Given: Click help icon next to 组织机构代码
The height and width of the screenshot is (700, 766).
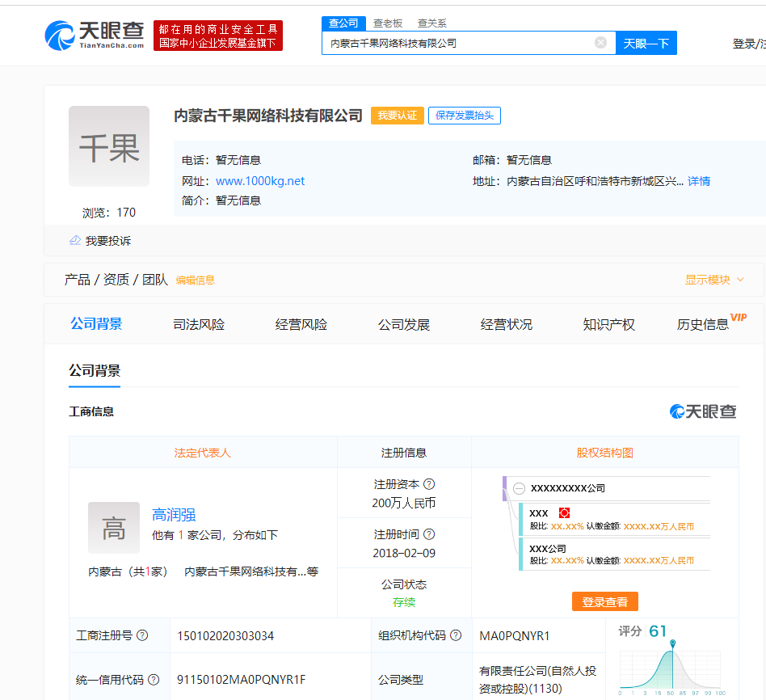Looking at the screenshot, I should pos(455,635).
